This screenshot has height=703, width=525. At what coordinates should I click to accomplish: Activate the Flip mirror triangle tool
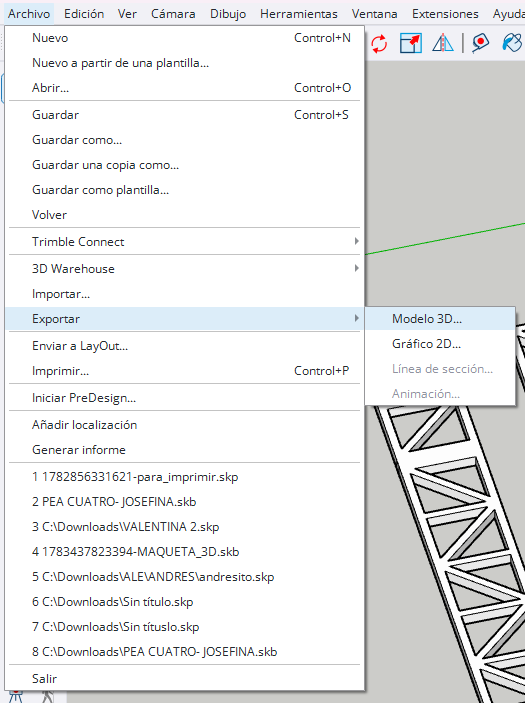coord(443,43)
